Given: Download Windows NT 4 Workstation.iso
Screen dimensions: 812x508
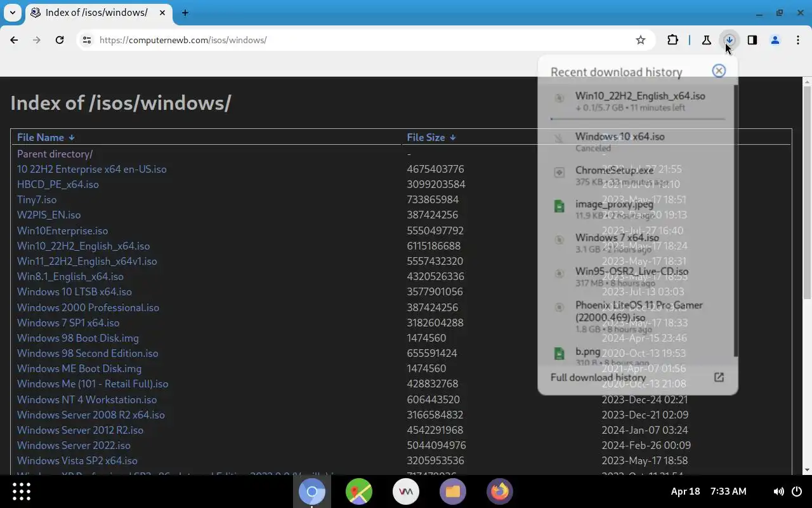Looking at the screenshot, I should [87, 399].
